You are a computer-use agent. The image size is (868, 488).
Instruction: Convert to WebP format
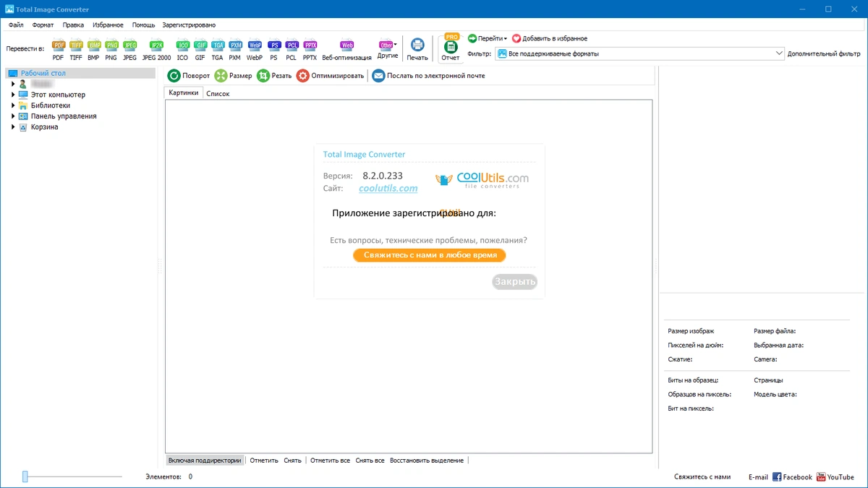pos(255,46)
